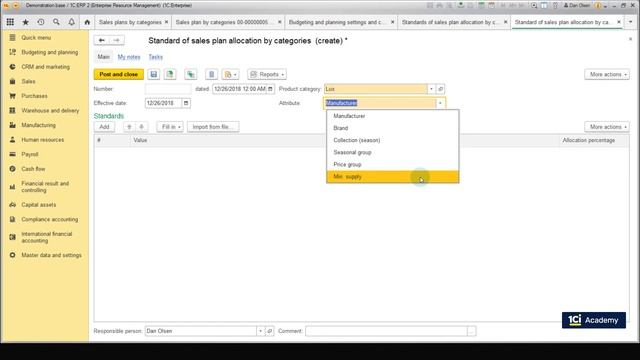This screenshot has height=360, width=640.
Task: Click the green structure icon next to Post
Action: 191,74
